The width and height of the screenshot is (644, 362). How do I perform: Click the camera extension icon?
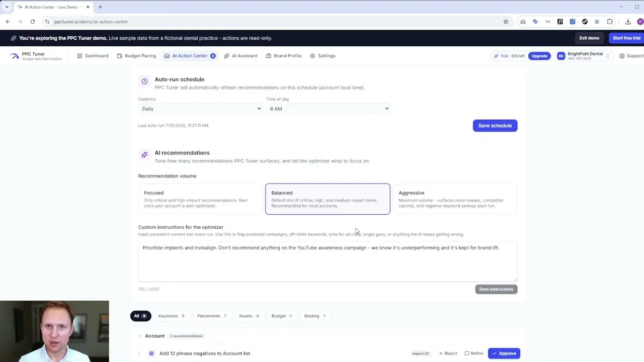tap(523, 22)
